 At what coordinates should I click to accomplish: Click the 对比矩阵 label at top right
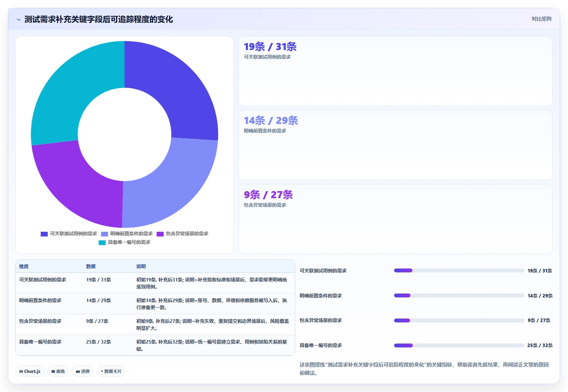541,19
